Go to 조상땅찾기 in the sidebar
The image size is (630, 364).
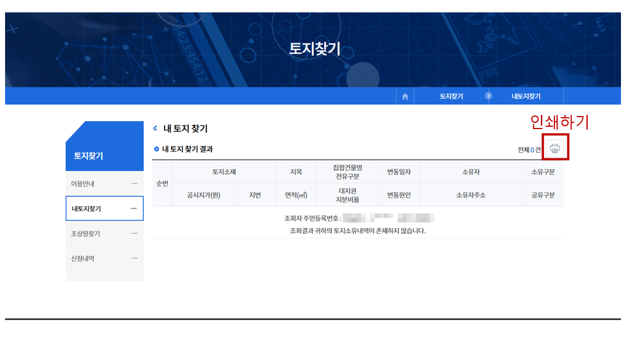pos(85,233)
